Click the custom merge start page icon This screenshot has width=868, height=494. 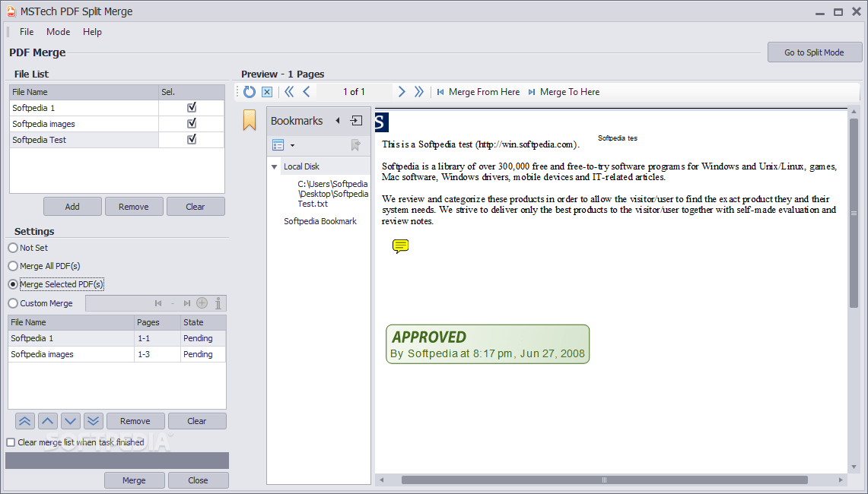coord(158,303)
